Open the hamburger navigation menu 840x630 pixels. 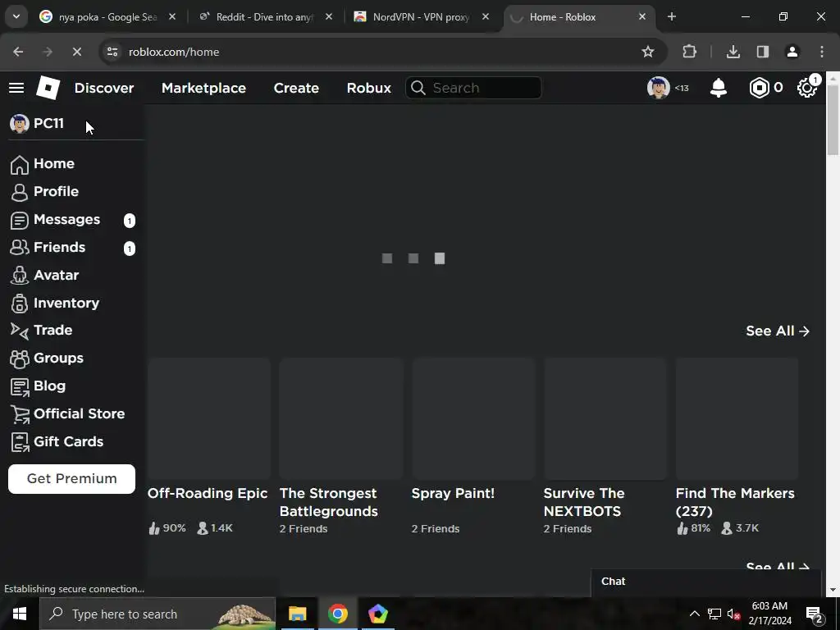click(x=16, y=88)
